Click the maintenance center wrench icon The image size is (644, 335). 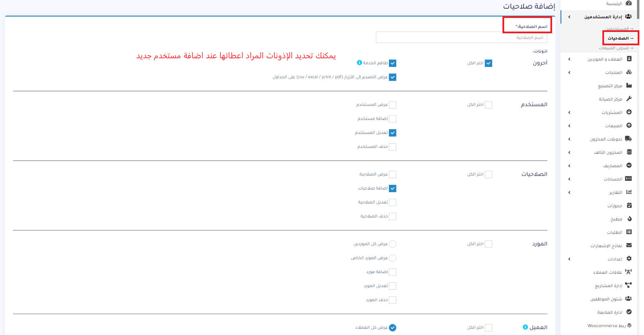pyautogui.click(x=629, y=99)
